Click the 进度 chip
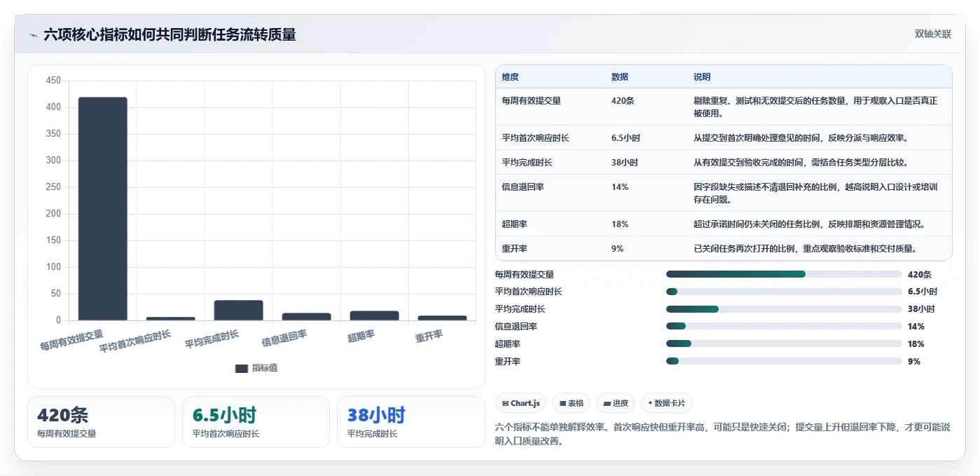 point(616,403)
